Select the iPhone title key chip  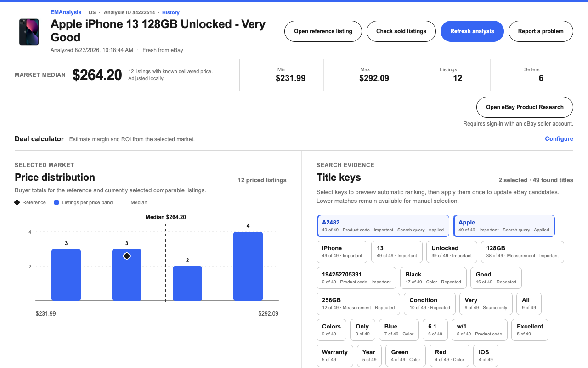[x=342, y=252]
